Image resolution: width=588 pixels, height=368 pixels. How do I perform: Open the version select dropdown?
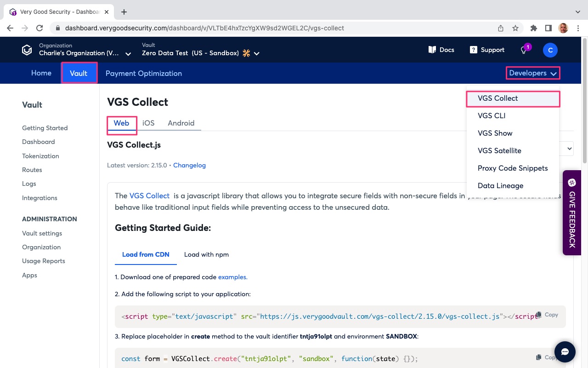569,148
